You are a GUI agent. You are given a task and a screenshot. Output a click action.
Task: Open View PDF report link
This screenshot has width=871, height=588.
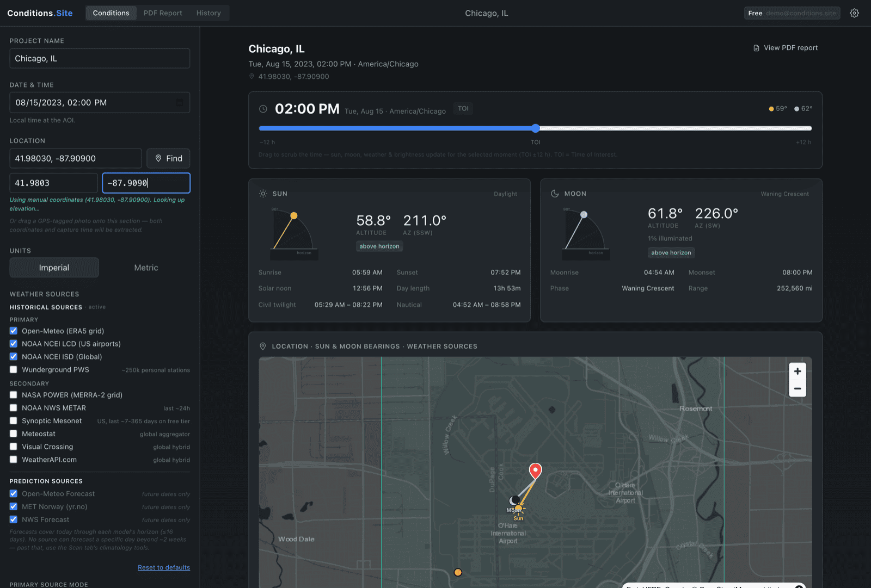pos(786,48)
